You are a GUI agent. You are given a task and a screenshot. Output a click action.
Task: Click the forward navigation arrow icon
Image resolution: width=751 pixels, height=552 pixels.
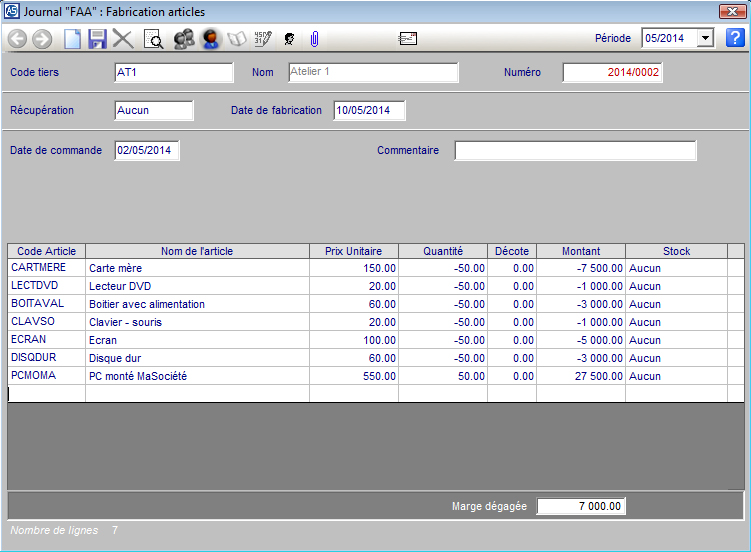pos(42,39)
